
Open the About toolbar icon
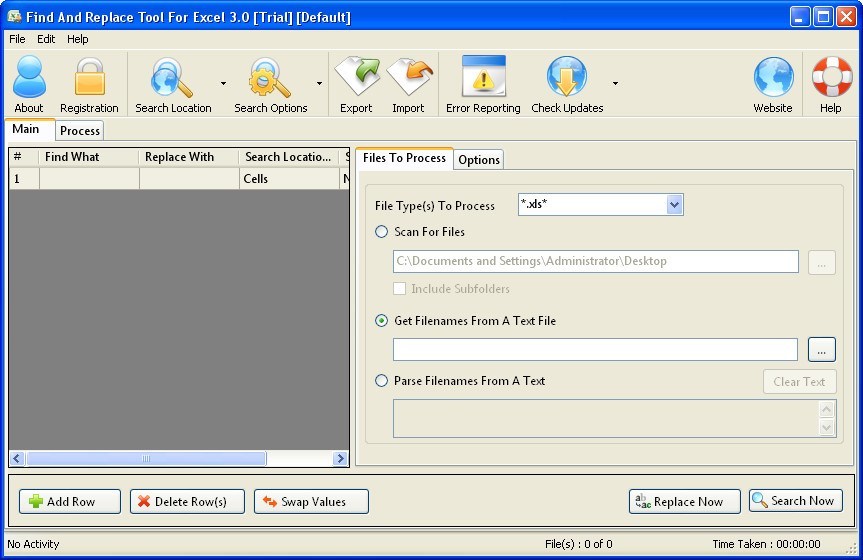tap(29, 77)
